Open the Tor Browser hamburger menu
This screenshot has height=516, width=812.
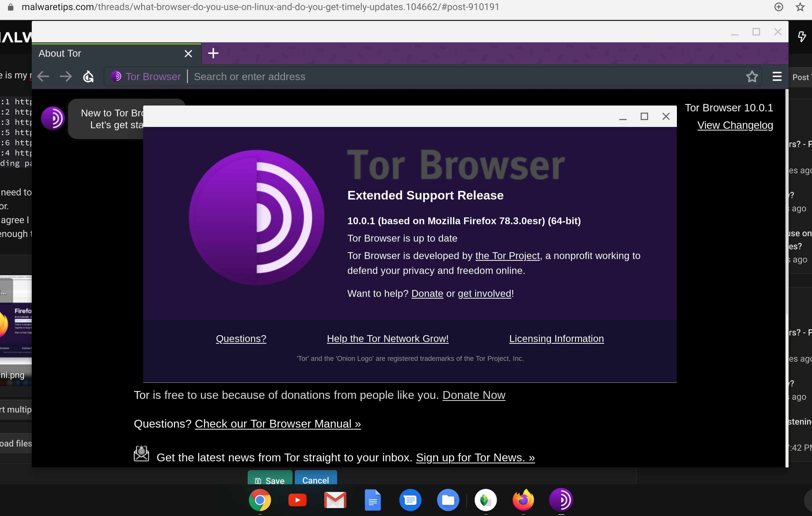tap(777, 77)
